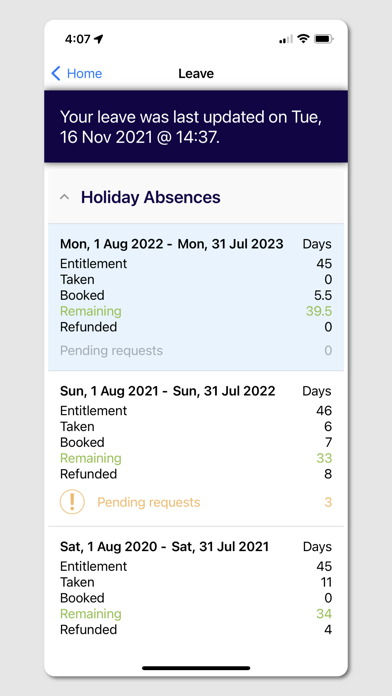Viewport: 392px width, 696px height.
Task: Tap the location arrow beside the time
Action: click(x=99, y=39)
